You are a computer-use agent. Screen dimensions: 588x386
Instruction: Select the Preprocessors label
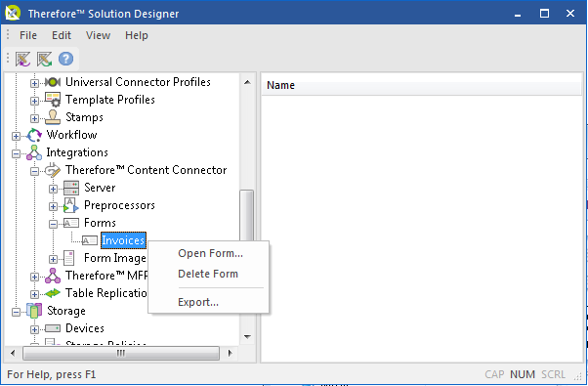point(119,205)
